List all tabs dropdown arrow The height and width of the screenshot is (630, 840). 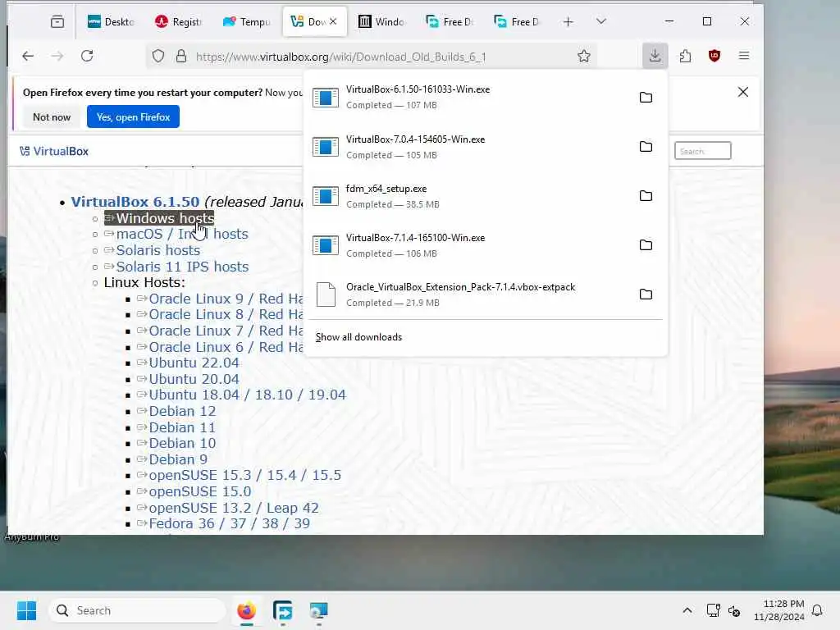601,21
